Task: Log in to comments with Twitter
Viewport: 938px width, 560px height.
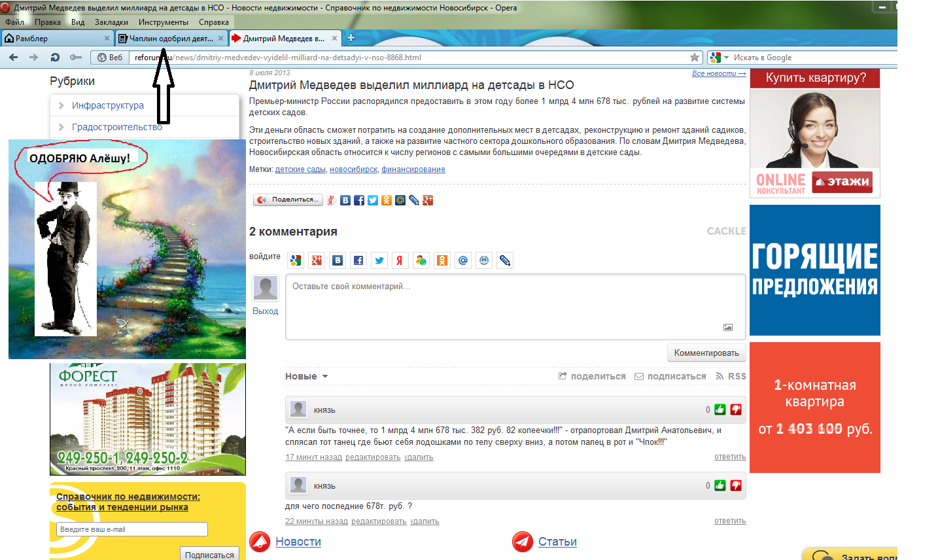Action: [x=379, y=260]
